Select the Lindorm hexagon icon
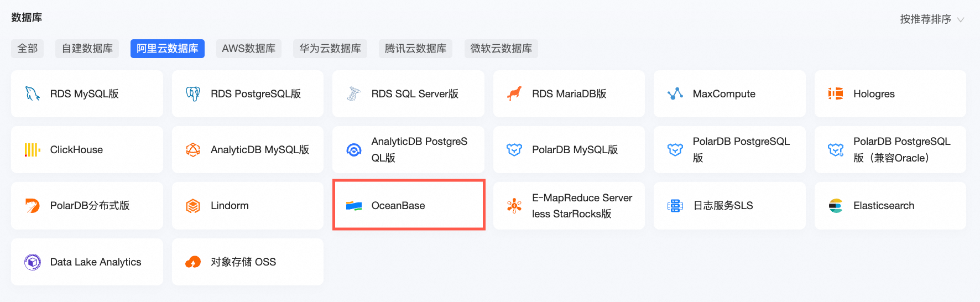The height and width of the screenshot is (302, 980). (193, 206)
